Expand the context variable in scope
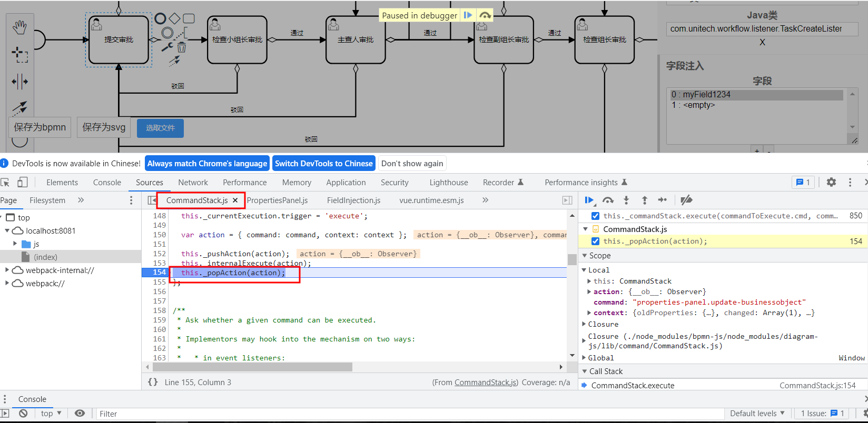Screen dimensions: 868x423 589,313
